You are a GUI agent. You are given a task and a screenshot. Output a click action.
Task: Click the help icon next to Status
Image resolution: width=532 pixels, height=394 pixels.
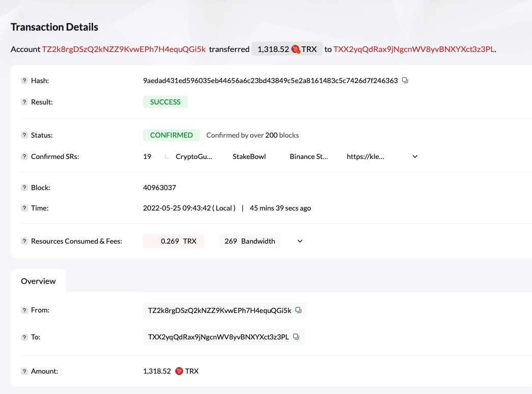24,135
